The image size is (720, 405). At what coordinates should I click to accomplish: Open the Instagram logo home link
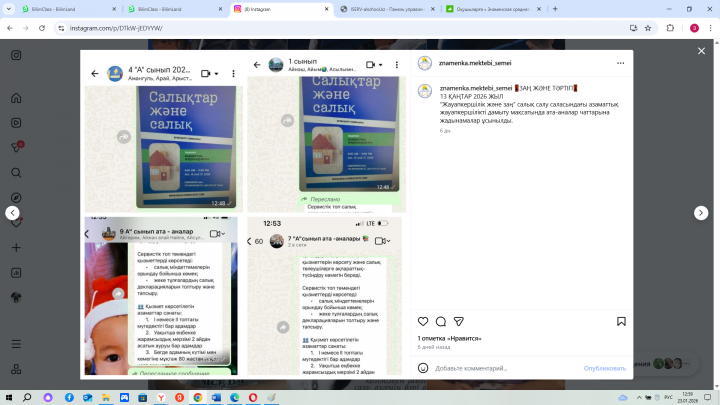[16, 55]
